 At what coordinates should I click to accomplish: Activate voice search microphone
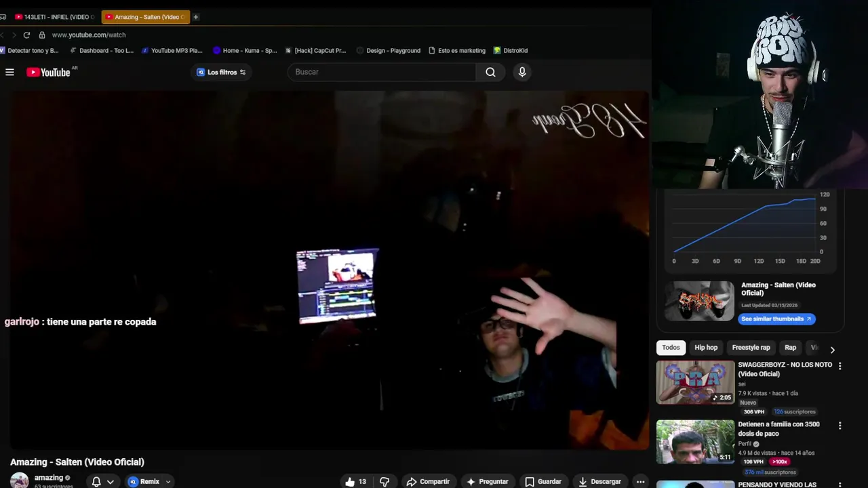pos(521,72)
